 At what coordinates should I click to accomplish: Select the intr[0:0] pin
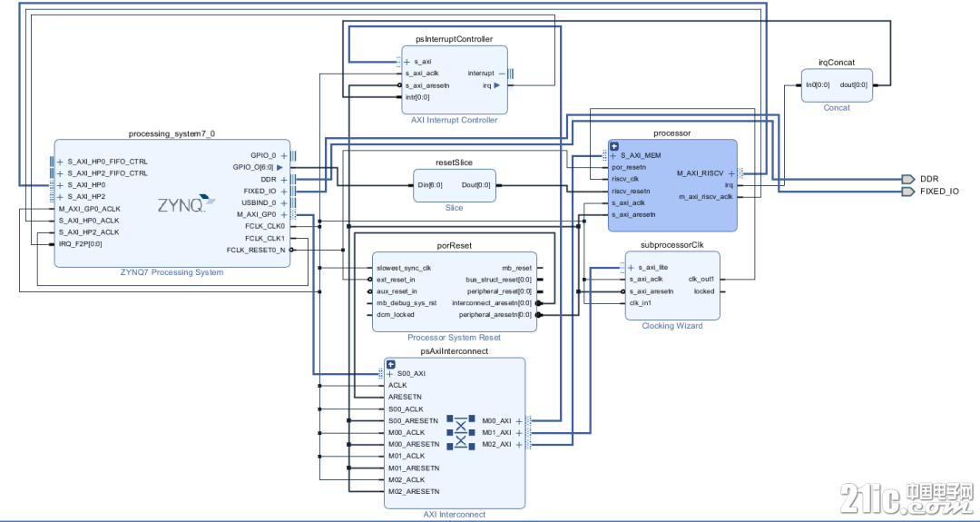(417, 97)
